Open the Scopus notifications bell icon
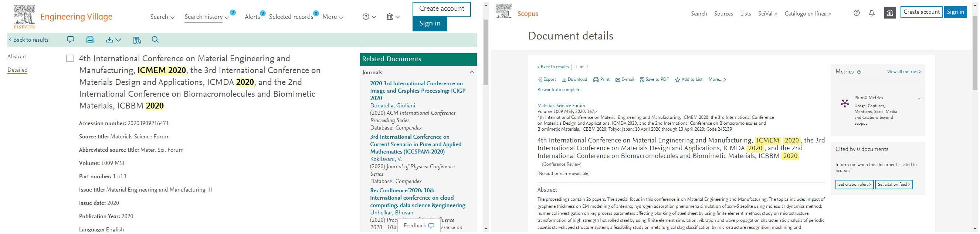The width and height of the screenshot is (980, 234). 872,13
